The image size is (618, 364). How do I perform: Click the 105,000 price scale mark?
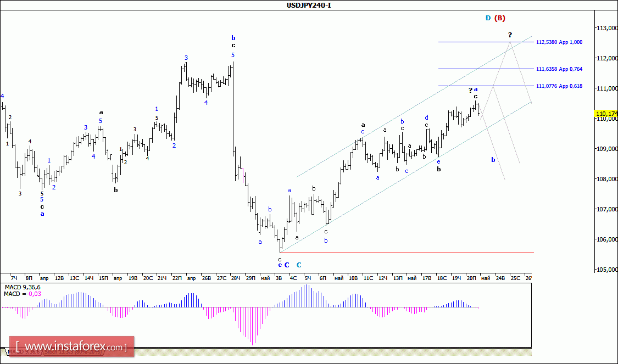[608, 270]
